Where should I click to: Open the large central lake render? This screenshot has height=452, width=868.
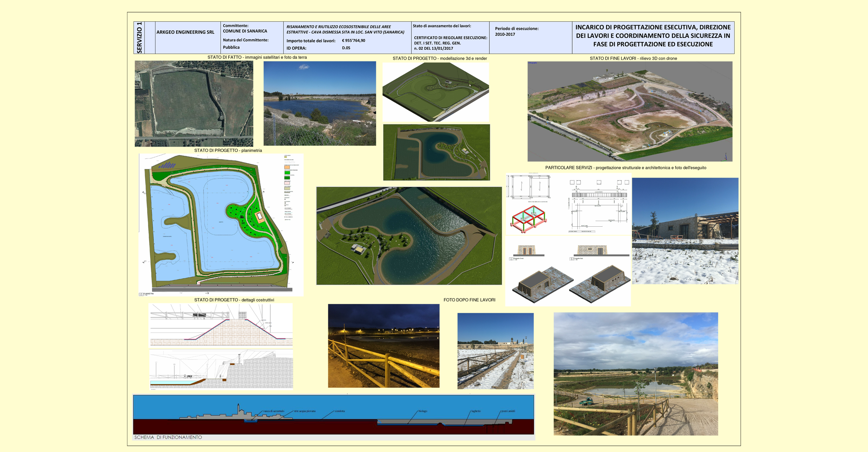pyautogui.click(x=409, y=235)
